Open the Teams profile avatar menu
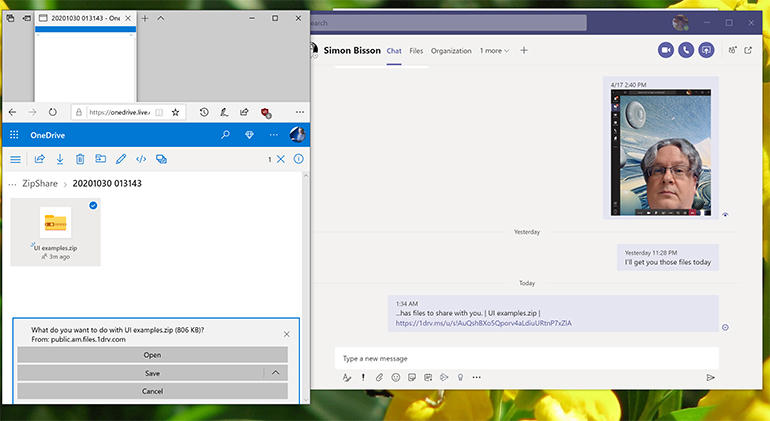The height and width of the screenshot is (421, 770). click(680, 23)
